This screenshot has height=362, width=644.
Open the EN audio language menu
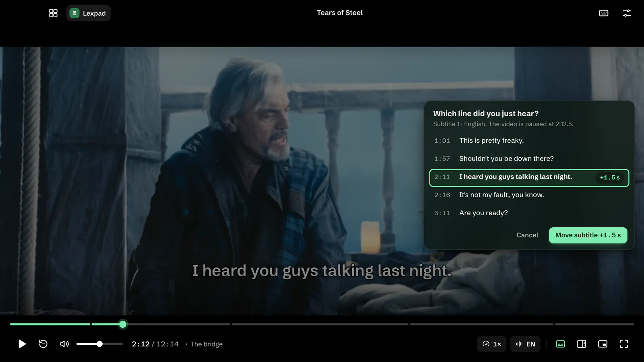point(525,344)
